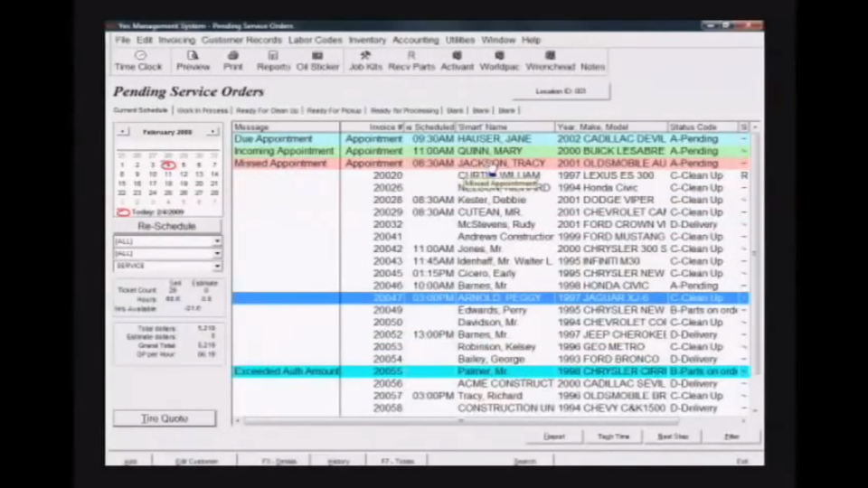Open the Accounting menu
The height and width of the screenshot is (488, 868).
[415, 40]
